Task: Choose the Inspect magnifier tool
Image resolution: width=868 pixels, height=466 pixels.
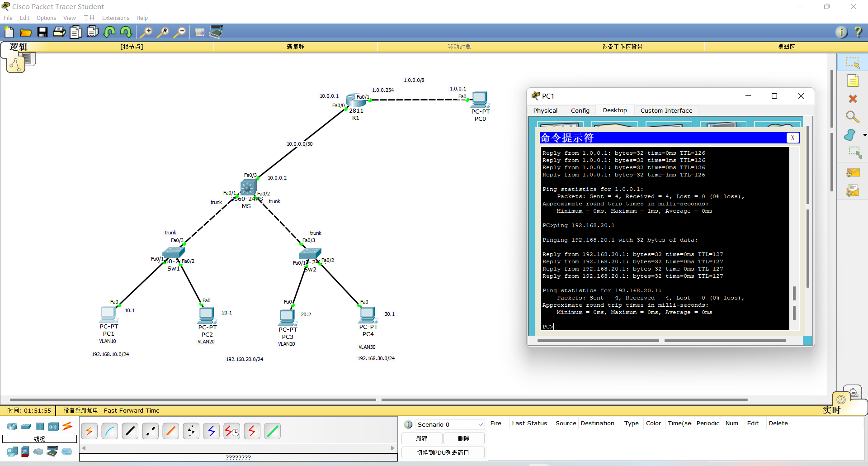Action: (x=853, y=117)
